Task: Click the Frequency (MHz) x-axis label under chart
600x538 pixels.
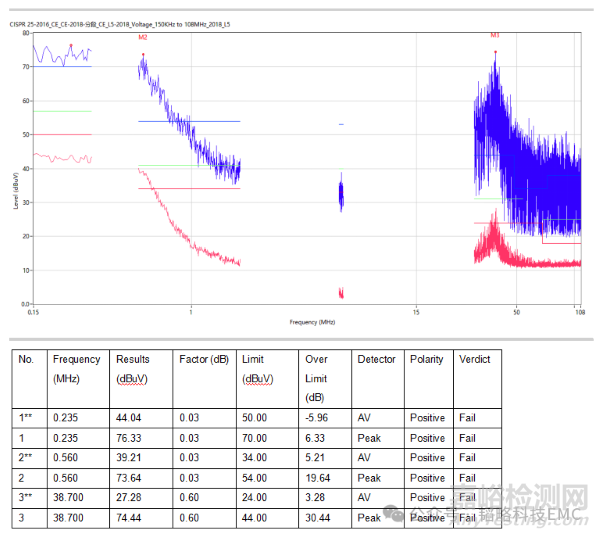Action: [313, 323]
